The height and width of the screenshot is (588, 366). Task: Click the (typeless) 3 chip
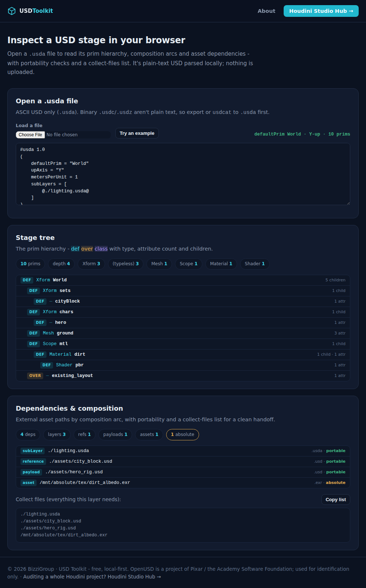[x=126, y=264]
